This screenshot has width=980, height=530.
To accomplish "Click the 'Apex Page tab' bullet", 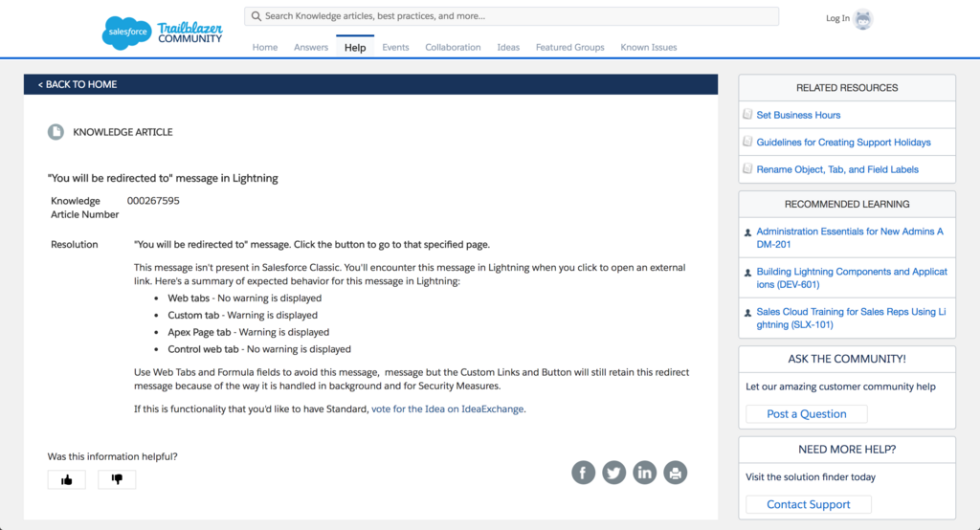I will coord(248,332).
